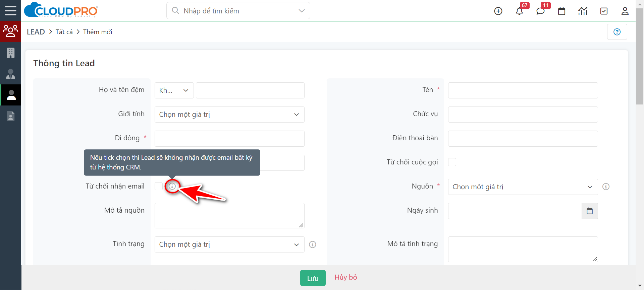Image resolution: width=644 pixels, height=290 pixels.
Task: Select the customers group sidebar icon
Action: point(10,31)
